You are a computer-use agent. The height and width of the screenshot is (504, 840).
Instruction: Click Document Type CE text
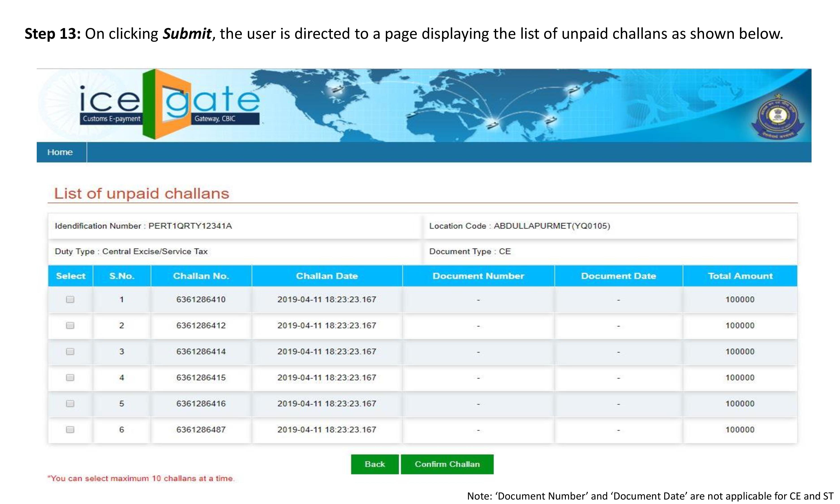[x=470, y=252]
